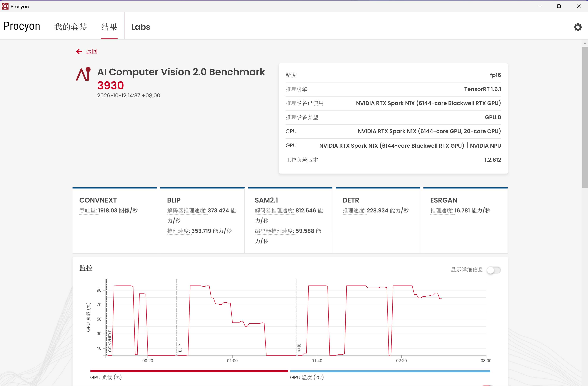Toggle the 显示详细信息 switch
Screen dimensions: 588x386
coord(494,270)
